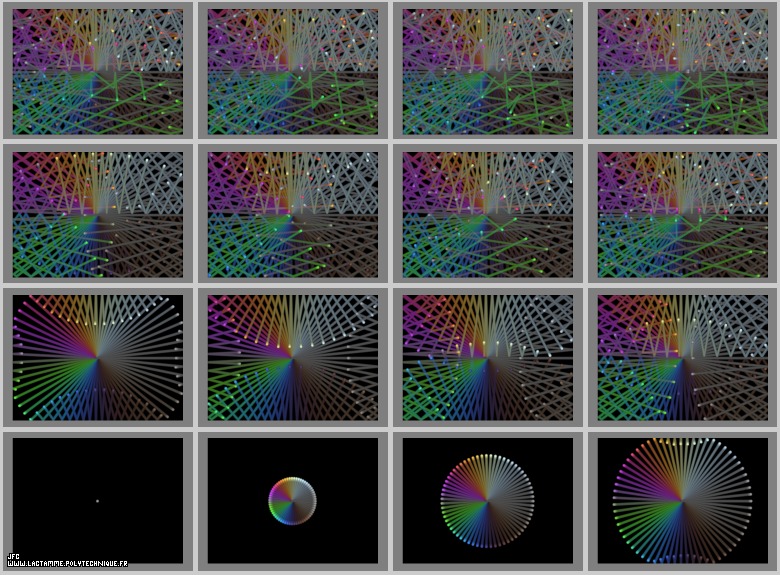Select the third thumbnail in the third row
Image resolution: width=780 pixels, height=575 pixels.
point(488,357)
